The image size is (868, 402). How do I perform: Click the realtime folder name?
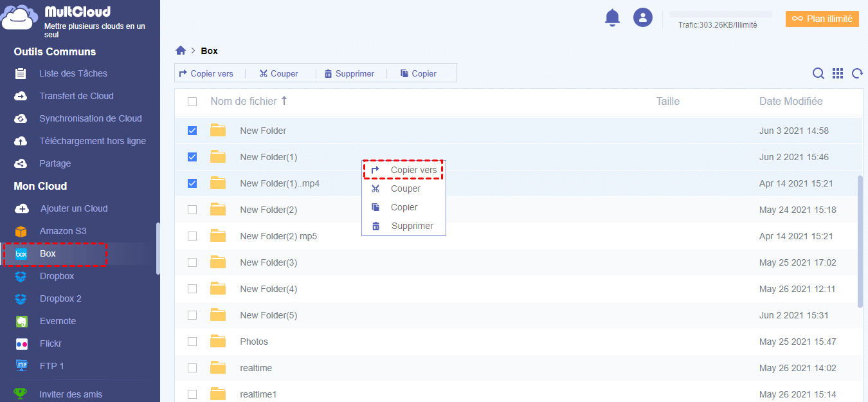pos(256,368)
